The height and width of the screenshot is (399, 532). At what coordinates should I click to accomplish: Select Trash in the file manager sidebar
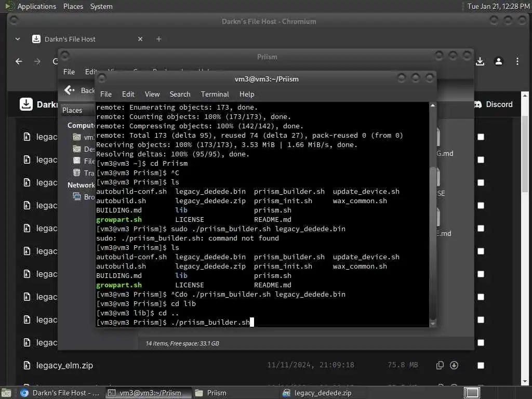84,173
